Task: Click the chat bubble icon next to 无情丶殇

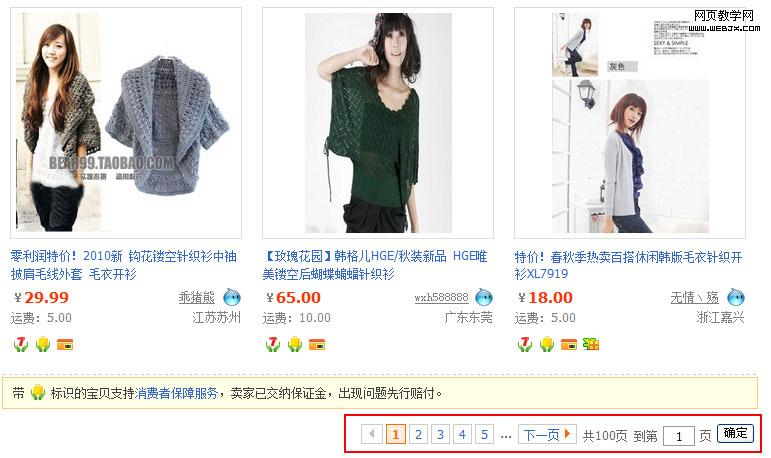Action: pyautogui.click(x=736, y=298)
